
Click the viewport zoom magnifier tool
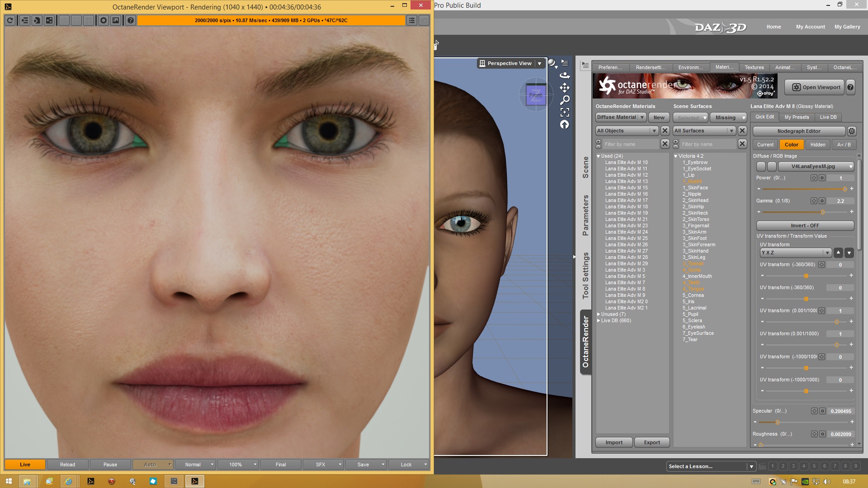pos(565,100)
